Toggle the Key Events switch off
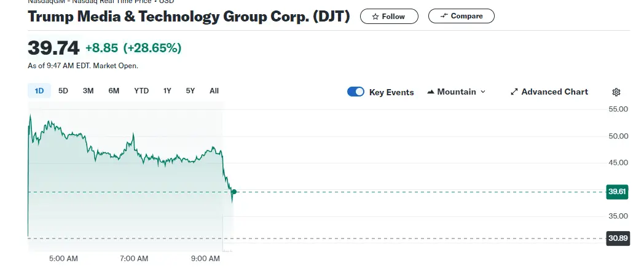644x271 pixels. [x=356, y=92]
